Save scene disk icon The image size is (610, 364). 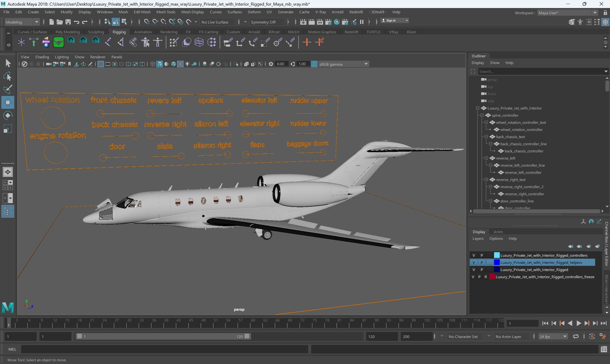[68, 22]
